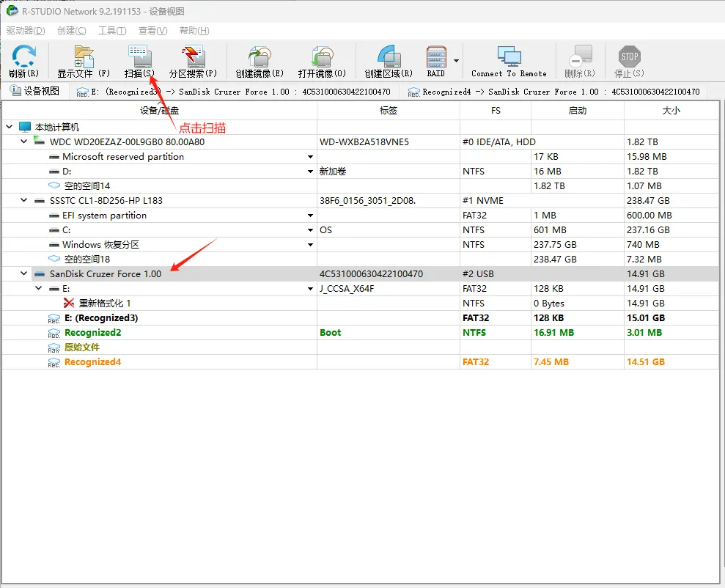Switch to the 设备视图 tab
The image size is (725, 588).
[x=35, y=91]
